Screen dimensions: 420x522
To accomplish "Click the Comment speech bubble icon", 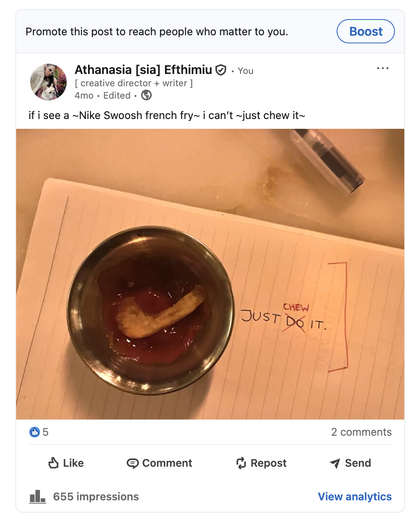I will point(133,463).
